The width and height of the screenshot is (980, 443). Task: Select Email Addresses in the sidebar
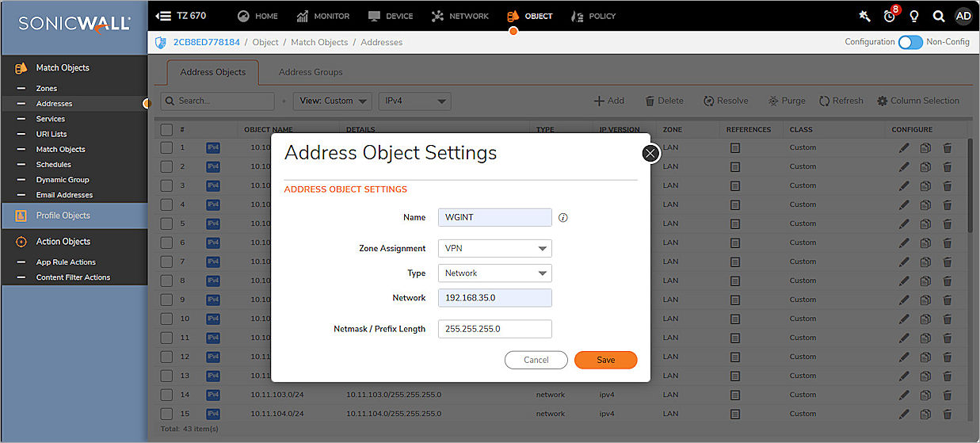[64, 194]
